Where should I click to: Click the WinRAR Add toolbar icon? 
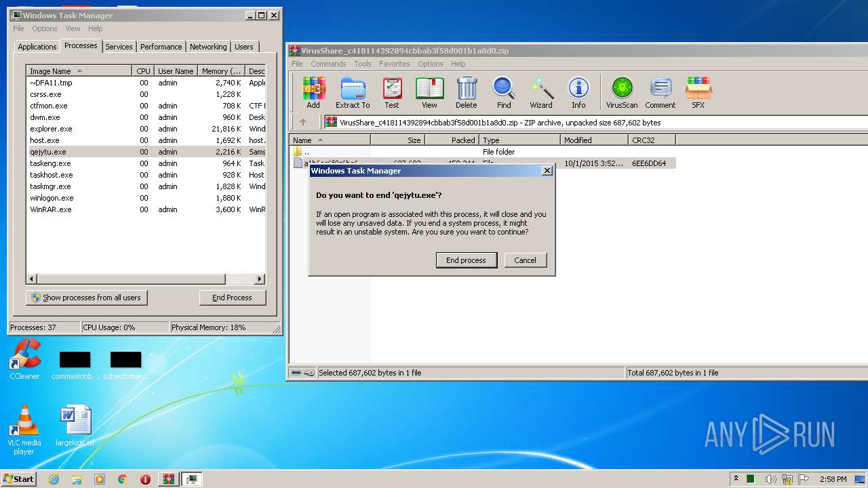313,92
